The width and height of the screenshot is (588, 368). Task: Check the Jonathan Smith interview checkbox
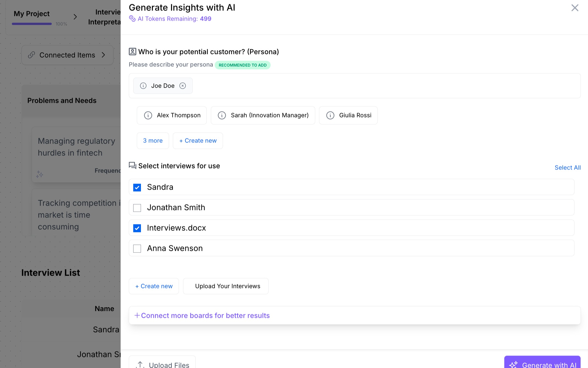point(137,208)
